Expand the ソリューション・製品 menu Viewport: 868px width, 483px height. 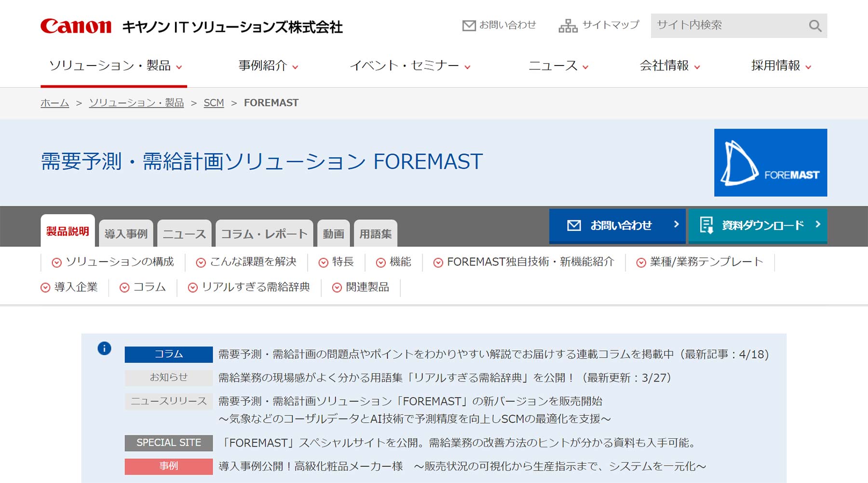[115, 66]
